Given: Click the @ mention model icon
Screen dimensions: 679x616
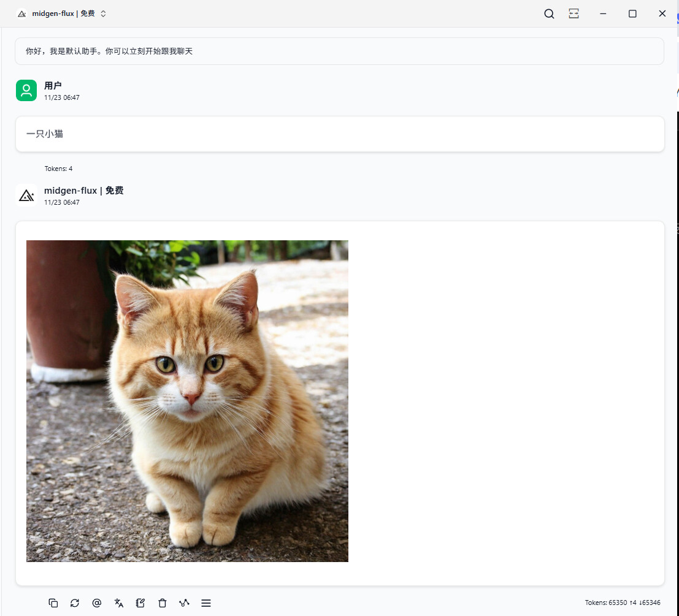Looking at the screenshot, I should 96,603.
